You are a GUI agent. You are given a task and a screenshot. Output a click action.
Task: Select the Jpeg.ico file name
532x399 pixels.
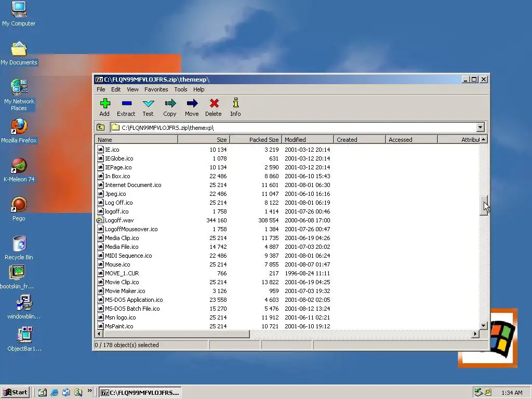point(115,194)
